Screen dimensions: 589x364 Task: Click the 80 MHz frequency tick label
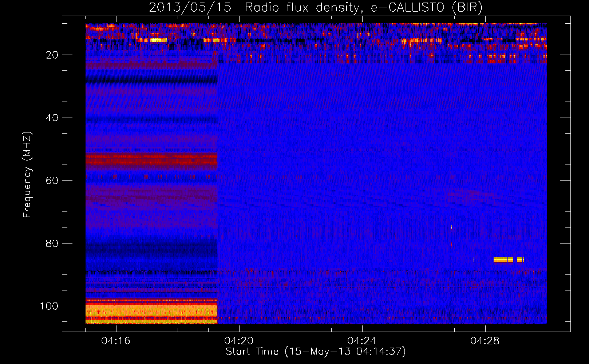pyautogui.click(x=52, y=243)
